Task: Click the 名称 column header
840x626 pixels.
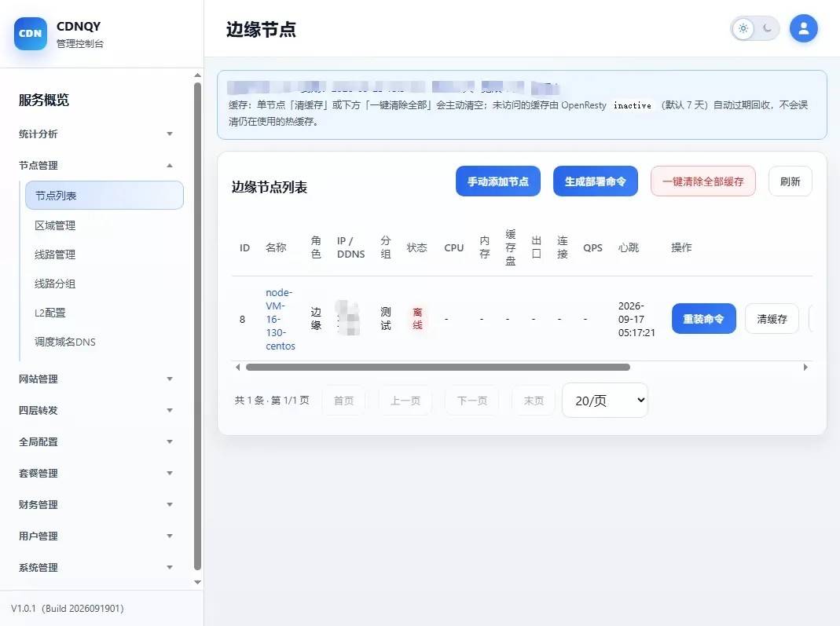Action: point(276,247)
